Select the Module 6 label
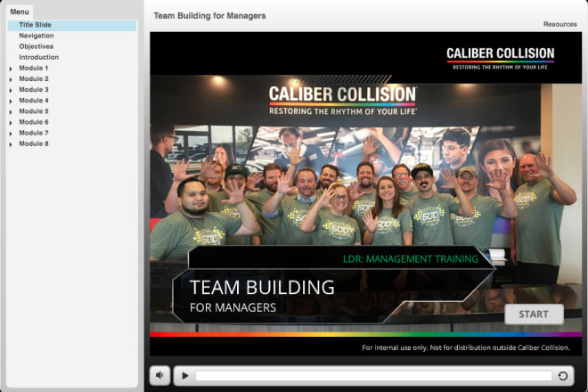588x392 pixels. click(x=34, y=122)
